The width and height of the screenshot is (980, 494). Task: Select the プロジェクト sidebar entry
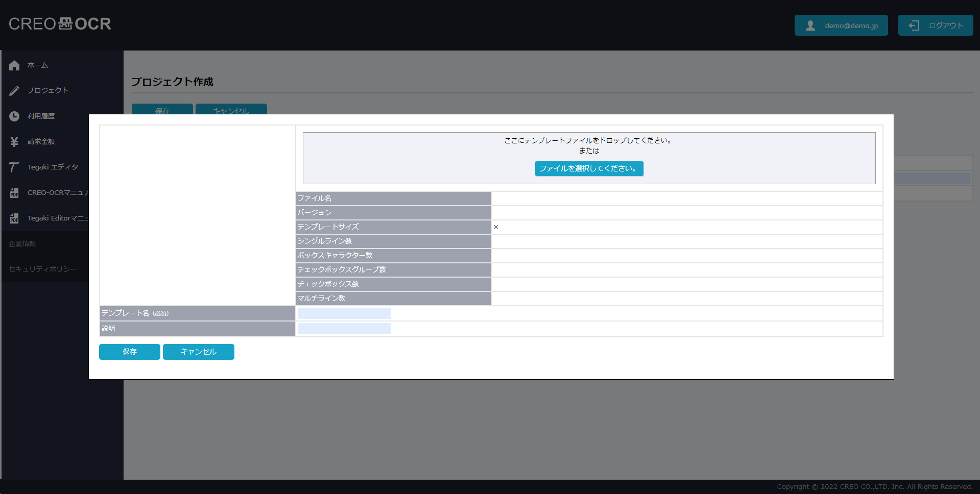click(47, 90)
